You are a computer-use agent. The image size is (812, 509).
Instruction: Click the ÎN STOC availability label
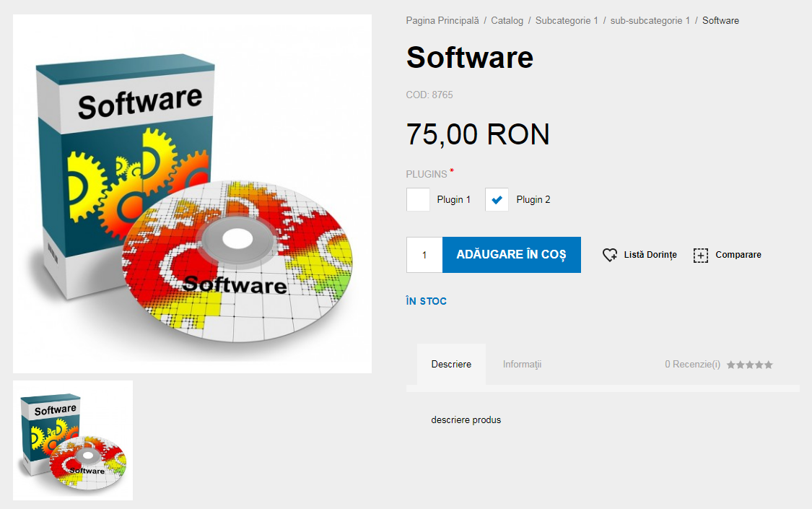tap(426, 301)
